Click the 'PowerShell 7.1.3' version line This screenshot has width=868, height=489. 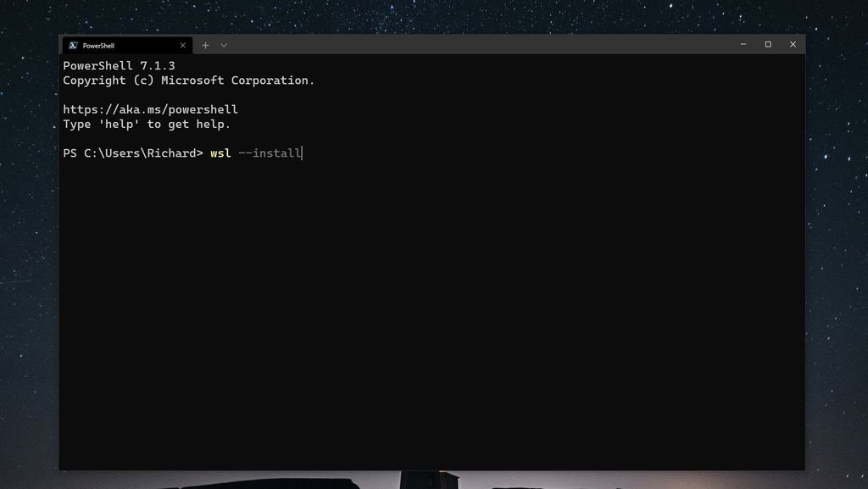119,66
